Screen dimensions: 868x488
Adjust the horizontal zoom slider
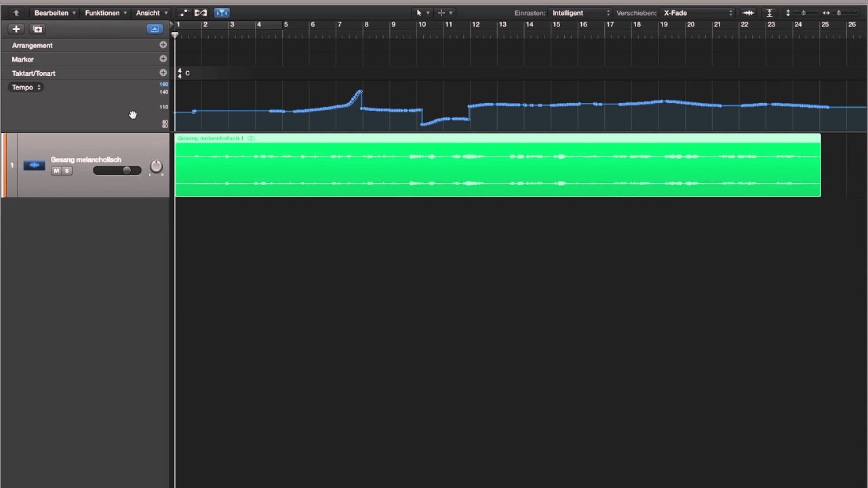tap(838, 13)
